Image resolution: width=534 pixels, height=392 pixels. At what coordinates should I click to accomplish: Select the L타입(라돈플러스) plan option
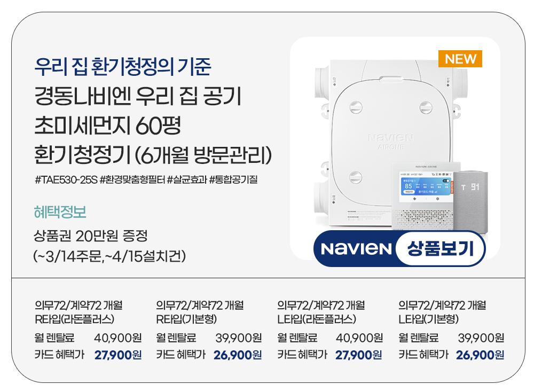coord(317,319)
